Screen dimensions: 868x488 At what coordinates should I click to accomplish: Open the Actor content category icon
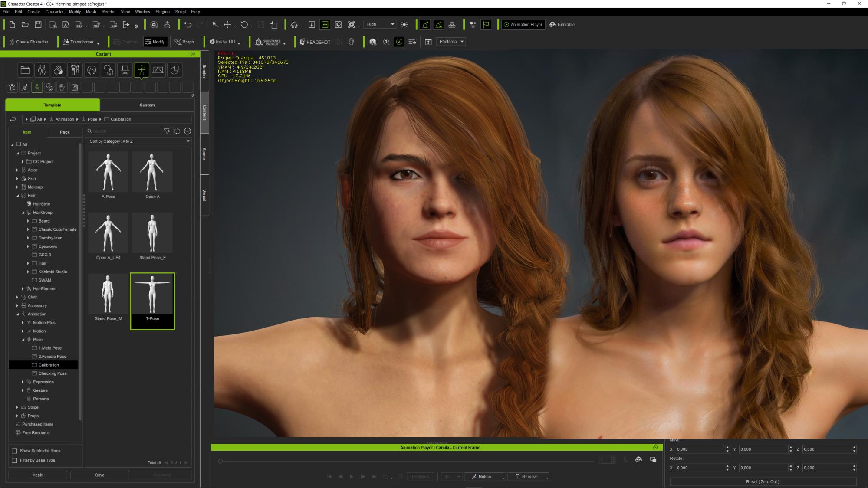click(x=42, y=70)
